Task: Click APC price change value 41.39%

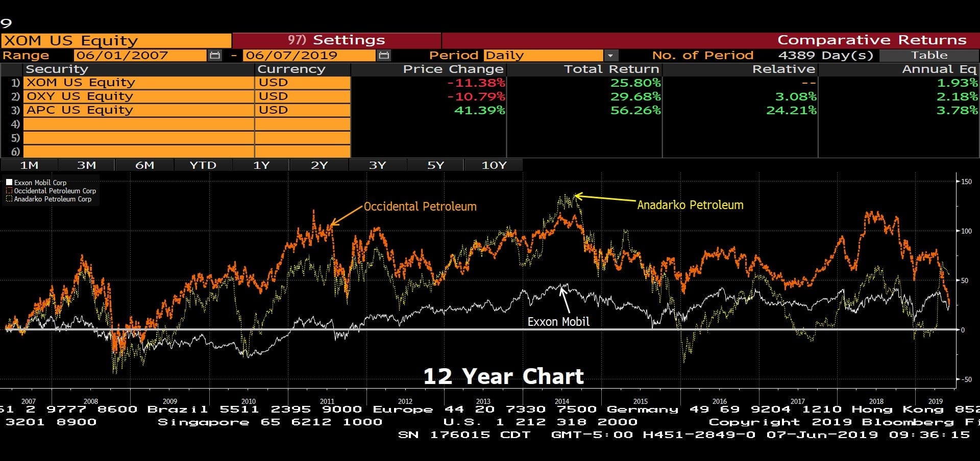Action: pyautogui.click(x=479, y=110)
